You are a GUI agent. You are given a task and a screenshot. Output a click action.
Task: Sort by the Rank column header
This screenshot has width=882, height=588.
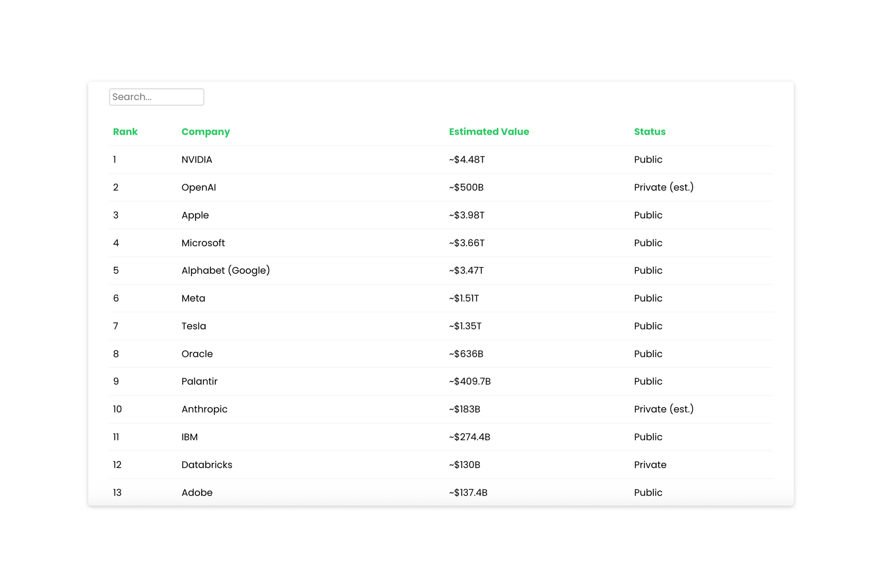pos(124,132)
